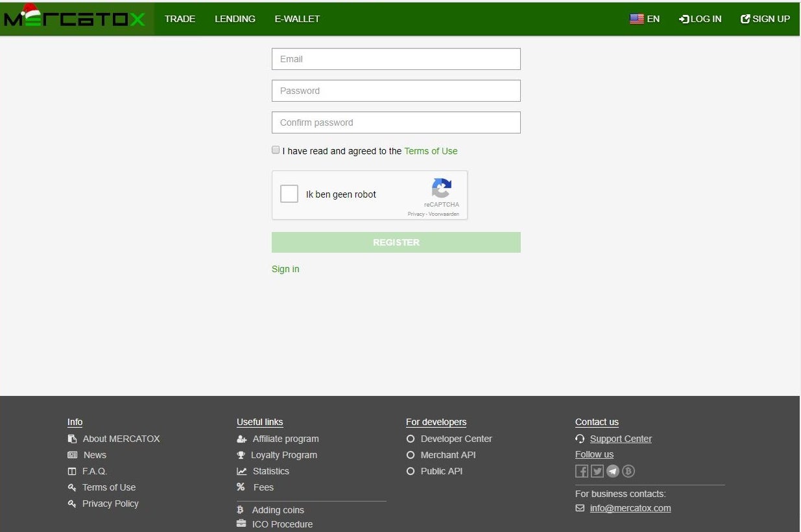The image size is (801, 532).
Task: Open the green Terms of Use link
Action: point(431,151)
